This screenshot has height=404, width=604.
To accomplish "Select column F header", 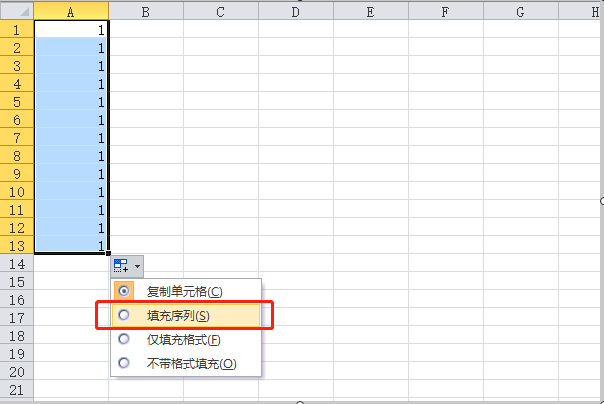I will pyautogui.click(x=445, y=12).
